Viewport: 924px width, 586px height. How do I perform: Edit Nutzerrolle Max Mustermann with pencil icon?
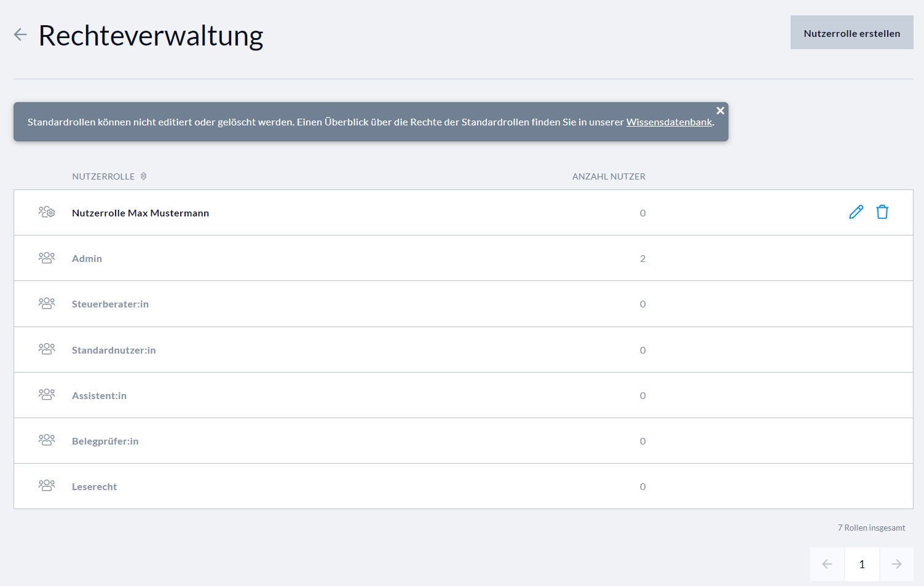(856, 212)
